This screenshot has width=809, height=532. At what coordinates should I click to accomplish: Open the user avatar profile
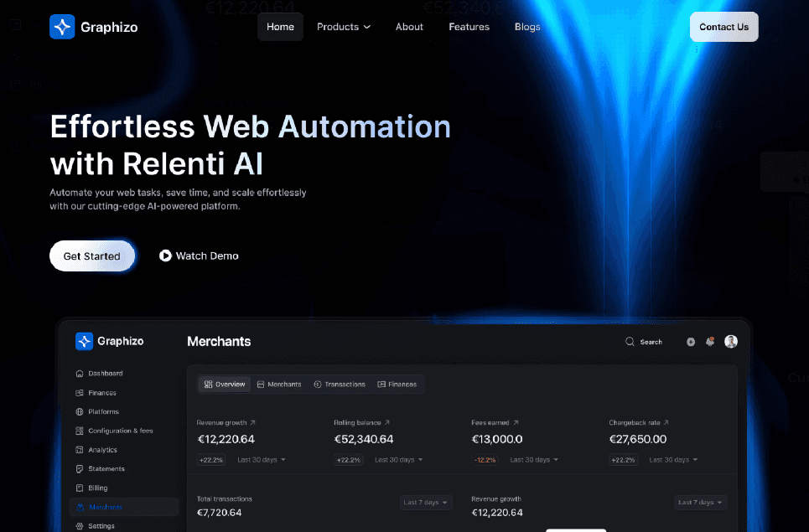(731, 341)
